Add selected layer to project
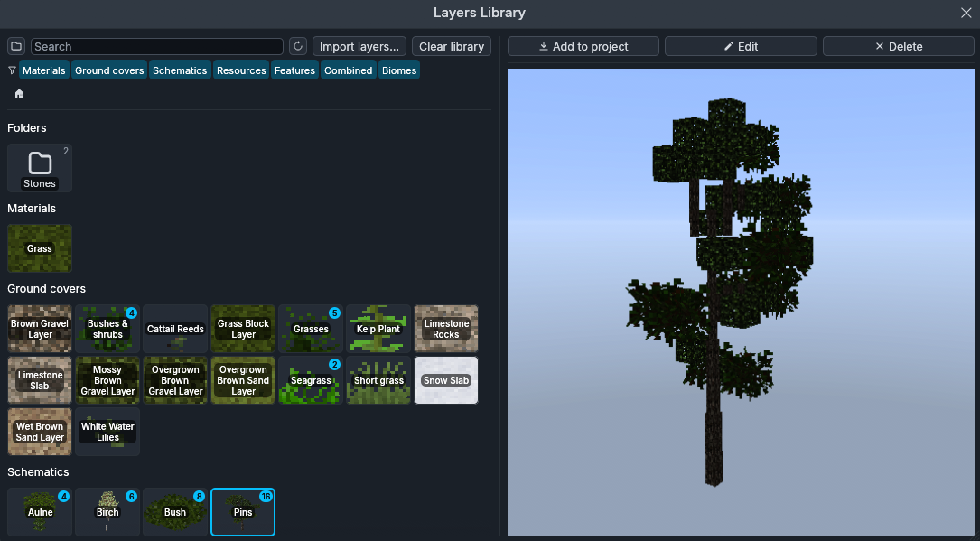This screenshot has width=980, height=541. (x=583, y=46)
